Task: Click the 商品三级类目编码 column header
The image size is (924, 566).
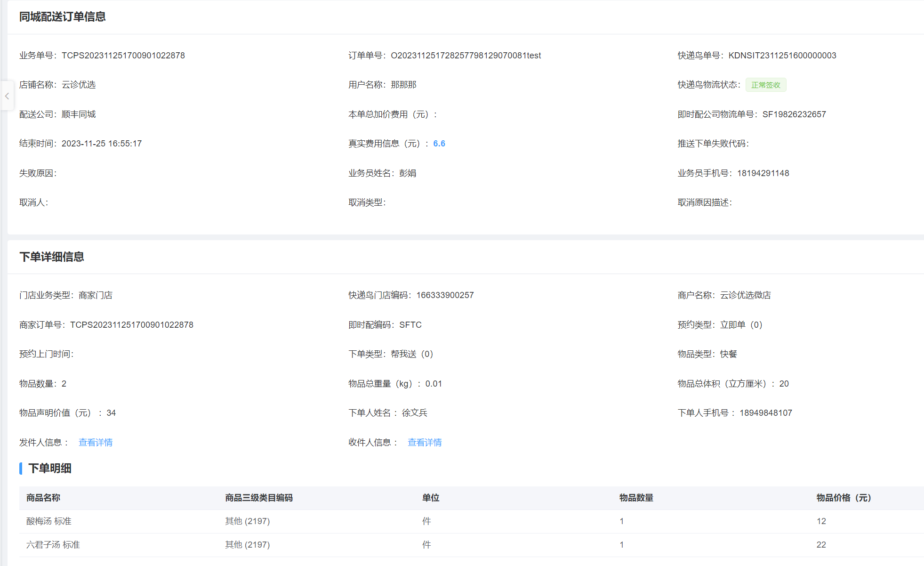Action: 259,498
